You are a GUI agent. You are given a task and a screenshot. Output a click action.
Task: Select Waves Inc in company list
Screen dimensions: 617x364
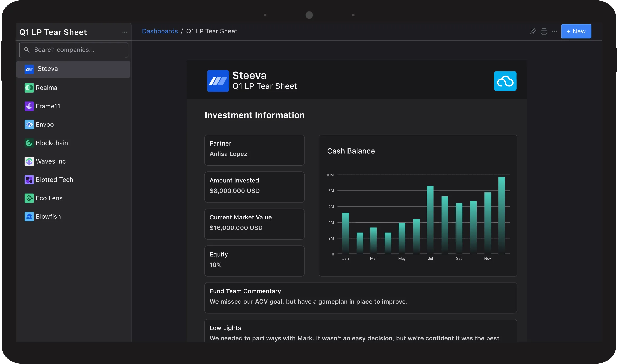(x=51, y=161)
